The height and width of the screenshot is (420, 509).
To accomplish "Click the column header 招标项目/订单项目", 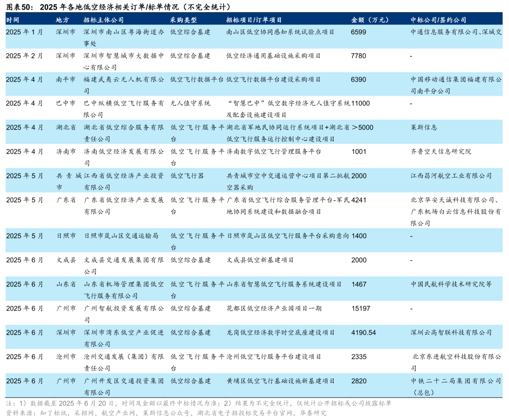I will [254, 20].
